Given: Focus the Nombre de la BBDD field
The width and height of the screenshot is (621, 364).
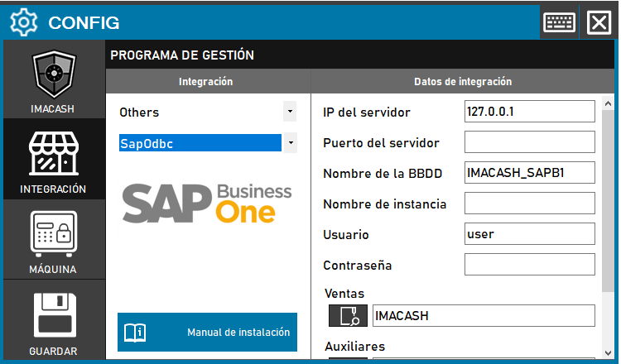Looking at the screenshot, I should click(x=529, y=172).
